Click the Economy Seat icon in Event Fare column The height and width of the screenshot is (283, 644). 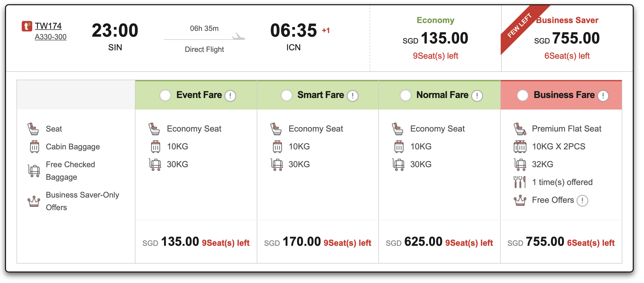155,129
